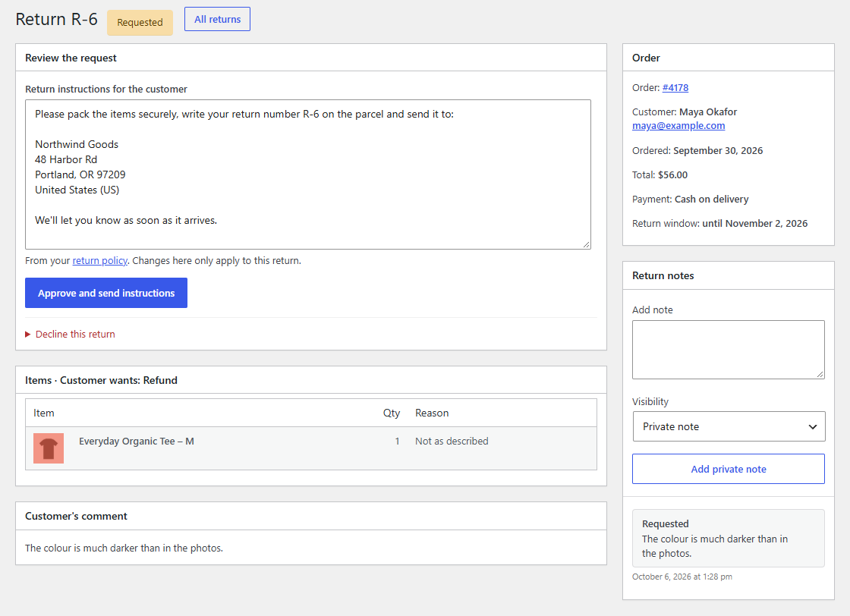
Task: Click the Payment: Cash on delivery line
Action: (x=690, y=200)
